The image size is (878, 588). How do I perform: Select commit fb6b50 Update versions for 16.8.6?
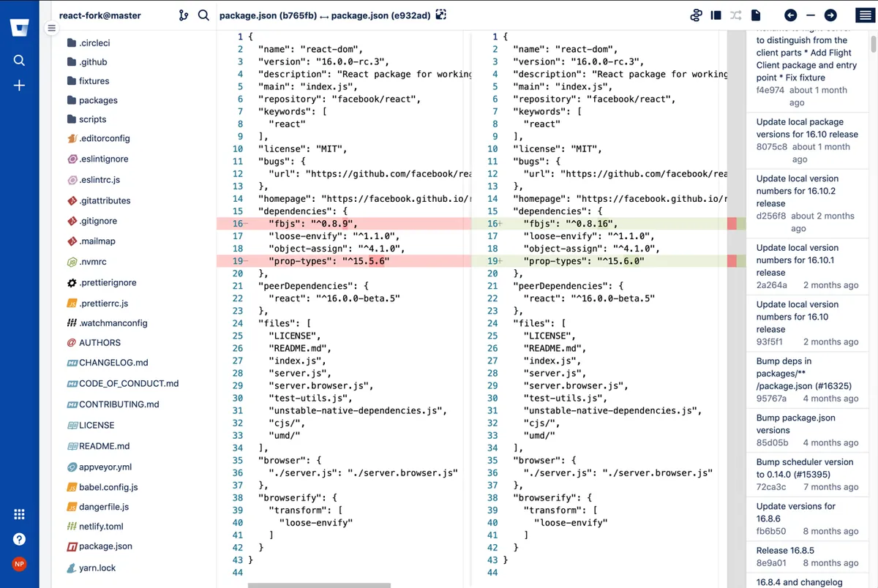click(x=808, y=519)
